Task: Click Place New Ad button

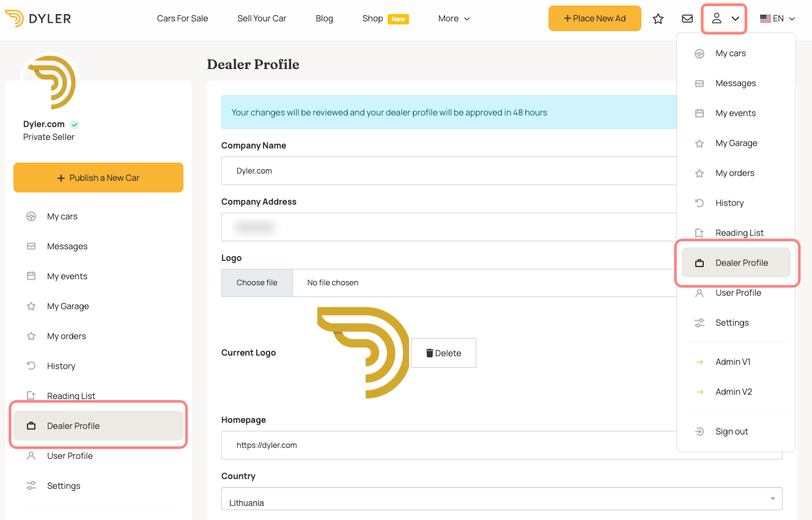Action: pos(595,18)
